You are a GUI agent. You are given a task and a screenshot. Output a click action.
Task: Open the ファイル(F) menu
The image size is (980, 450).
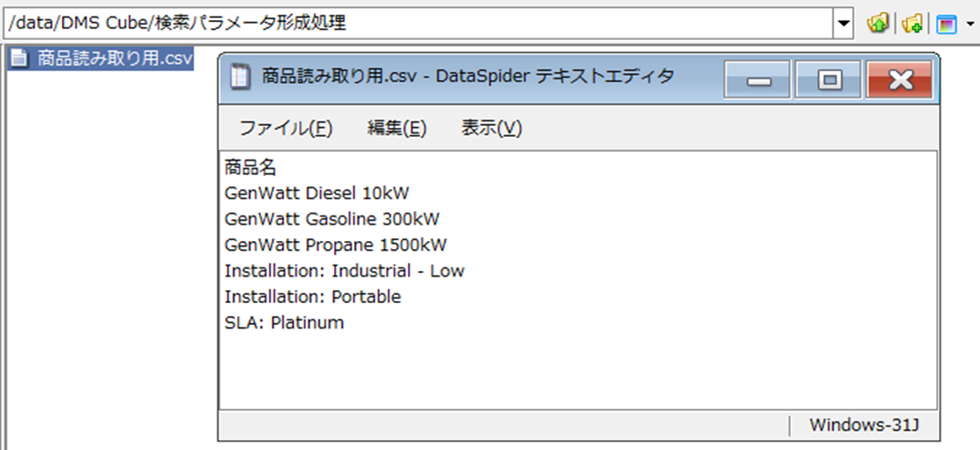pyautogui.click(x=286, y=129)
